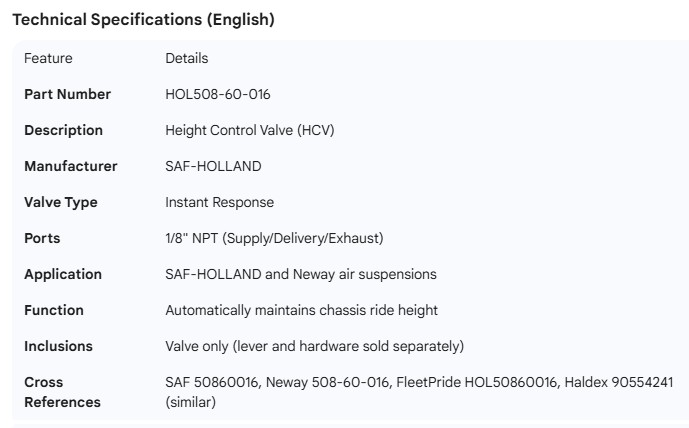Click the 1/8" NPT ports value

(x=274, y=238)
